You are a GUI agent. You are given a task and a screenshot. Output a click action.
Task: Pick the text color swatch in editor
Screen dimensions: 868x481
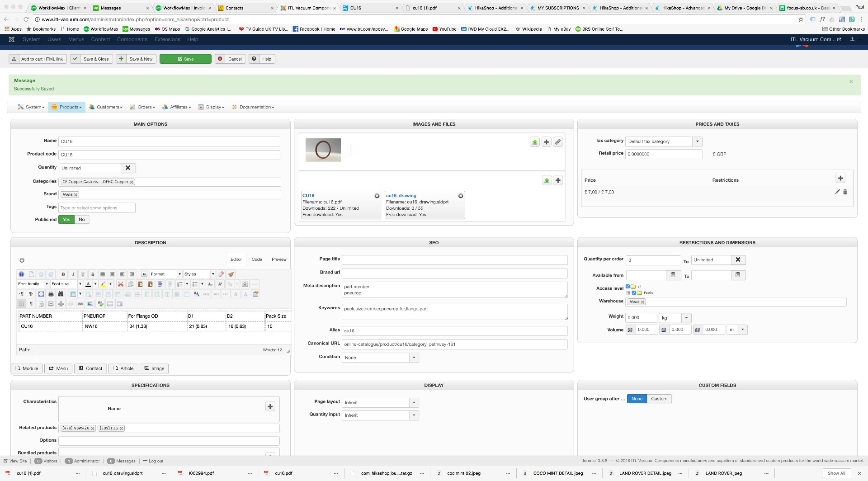pos(89,284)
